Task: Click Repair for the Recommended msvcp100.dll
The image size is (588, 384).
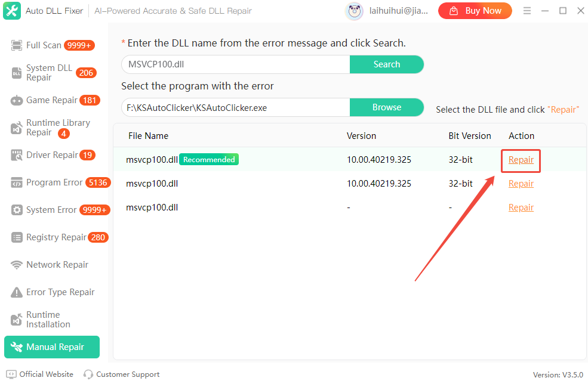Action: tap(521, 160)
